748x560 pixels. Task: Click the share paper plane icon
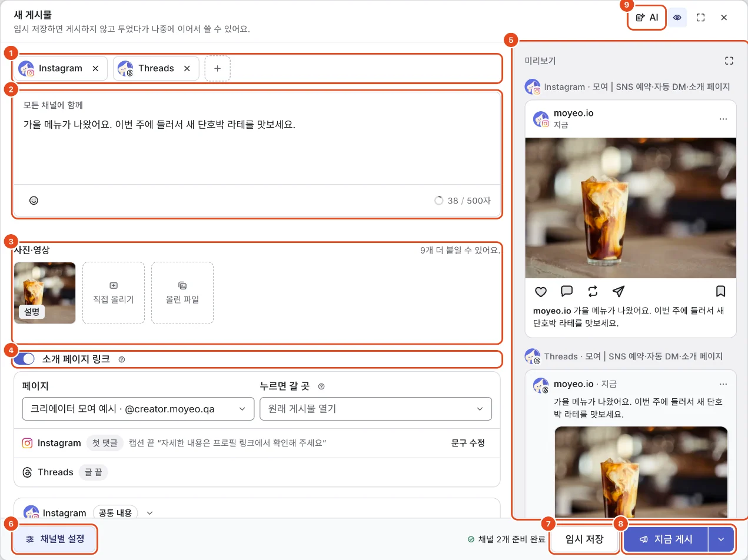tap(618, 291)
